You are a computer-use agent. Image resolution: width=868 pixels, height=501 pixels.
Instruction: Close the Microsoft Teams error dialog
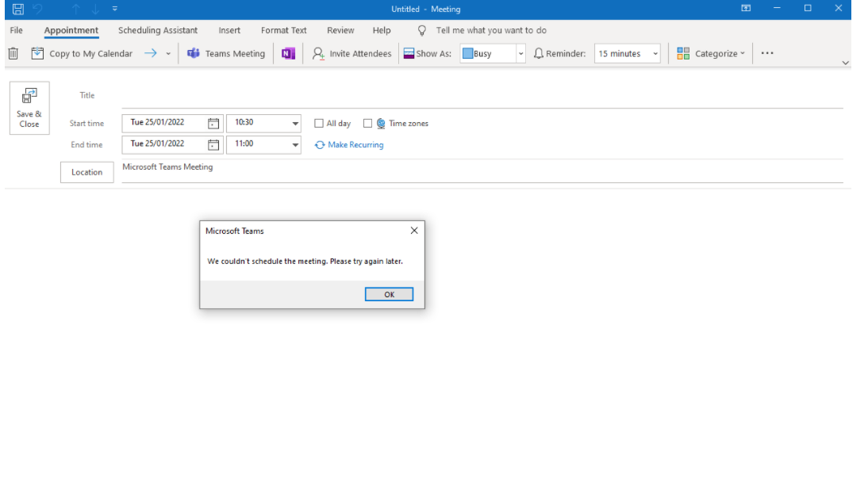[414, 231]
